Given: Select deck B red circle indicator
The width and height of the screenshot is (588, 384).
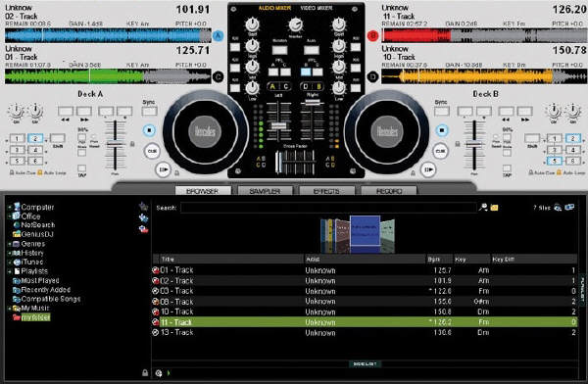Looking at the screenshot, I should pyautogui.click(x=372, y=36).
